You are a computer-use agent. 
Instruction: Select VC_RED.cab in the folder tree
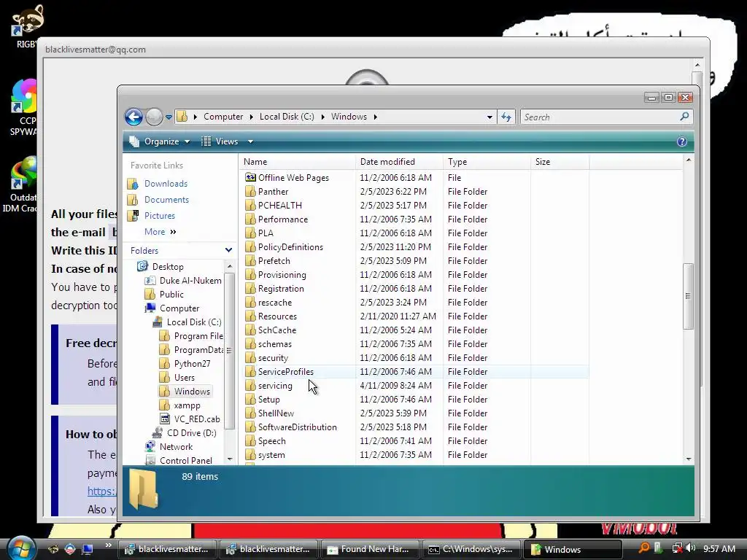tap(197, 419)
